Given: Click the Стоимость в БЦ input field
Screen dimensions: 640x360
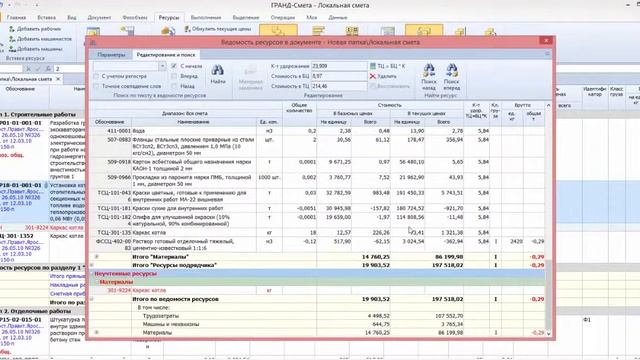Looking at the screenshot, I should point(339,76).
